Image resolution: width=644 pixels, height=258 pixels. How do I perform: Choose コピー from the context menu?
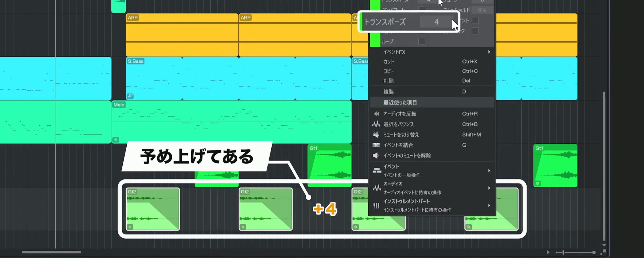389,71
